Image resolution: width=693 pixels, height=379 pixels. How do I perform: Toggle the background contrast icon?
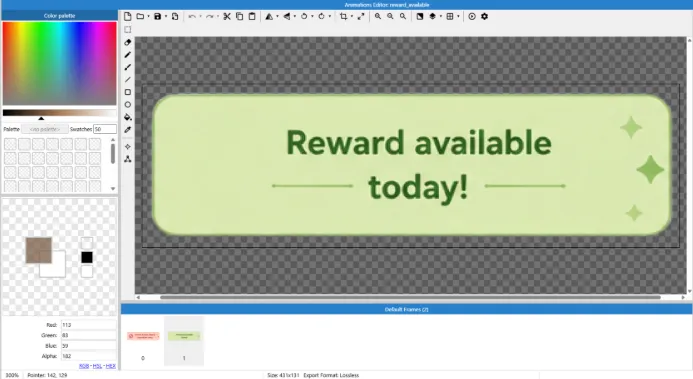point(420,16)
